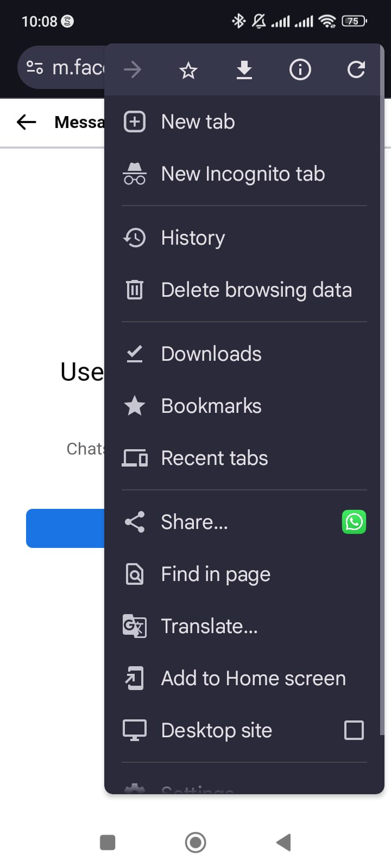Click the forward navigation arrow icon
The image size is (391, 868).
(133, 69)
